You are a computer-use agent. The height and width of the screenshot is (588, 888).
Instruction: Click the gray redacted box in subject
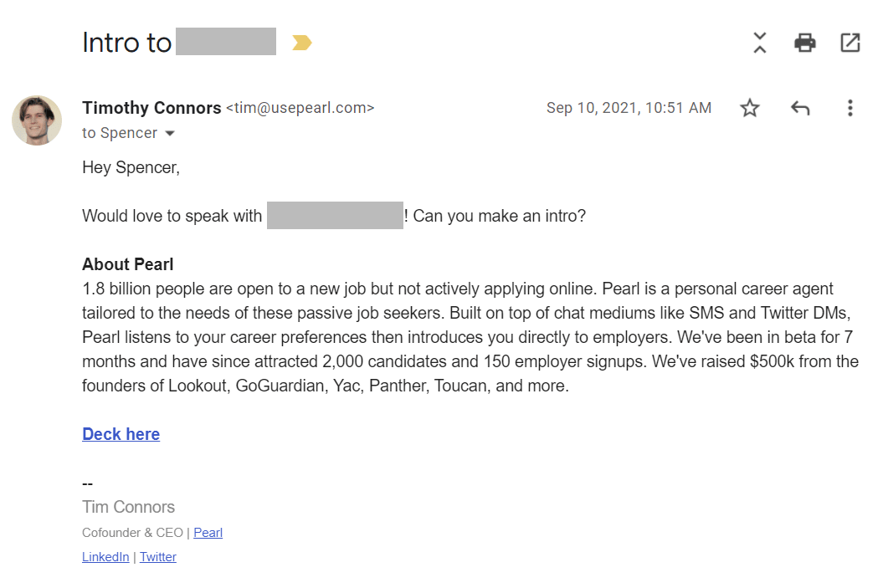tap(226, 41)
